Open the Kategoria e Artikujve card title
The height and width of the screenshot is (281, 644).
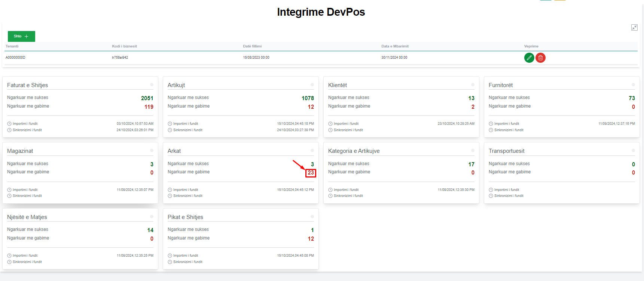(354, 151)
